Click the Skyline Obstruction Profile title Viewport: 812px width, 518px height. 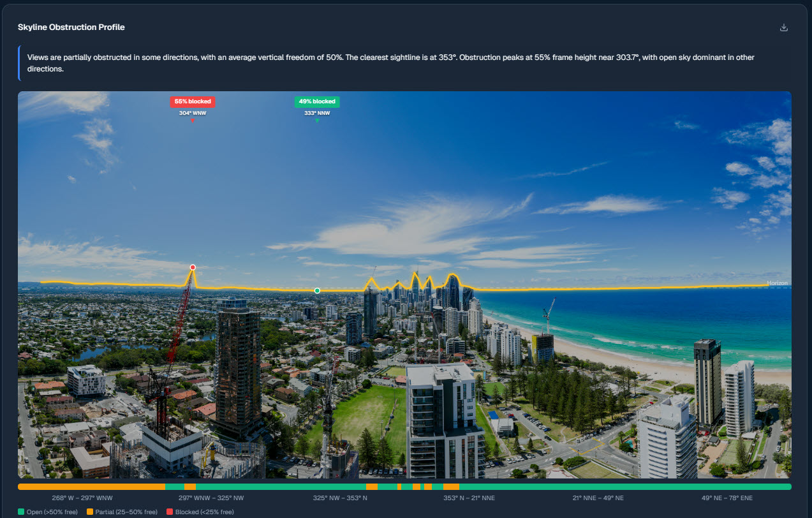click(71, 27)
